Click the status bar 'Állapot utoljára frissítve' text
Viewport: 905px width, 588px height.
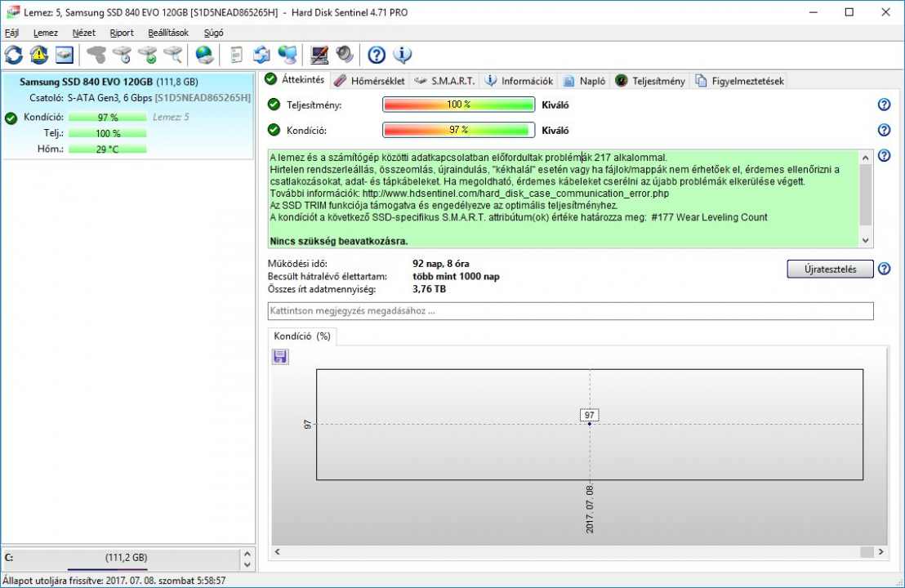point(114,581)
